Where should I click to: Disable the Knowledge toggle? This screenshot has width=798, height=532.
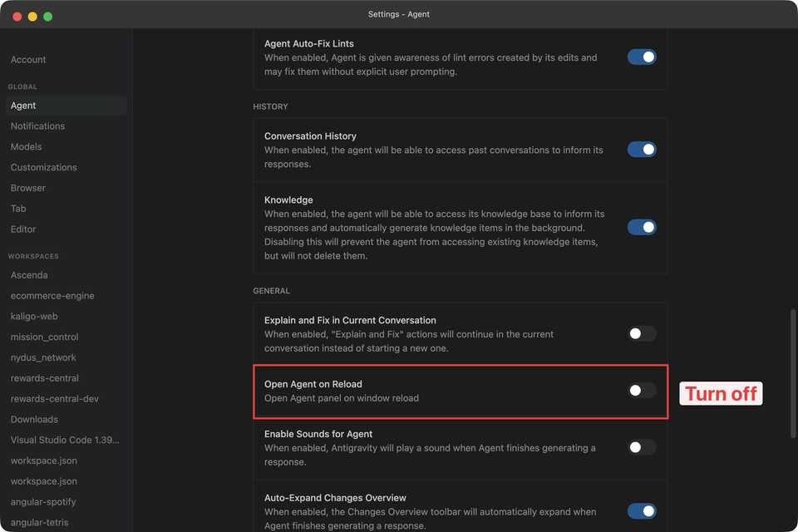[641, 227]
